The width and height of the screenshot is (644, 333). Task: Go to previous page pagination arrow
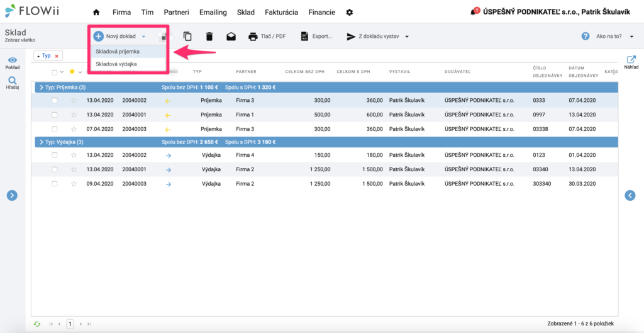pos(59,324)
